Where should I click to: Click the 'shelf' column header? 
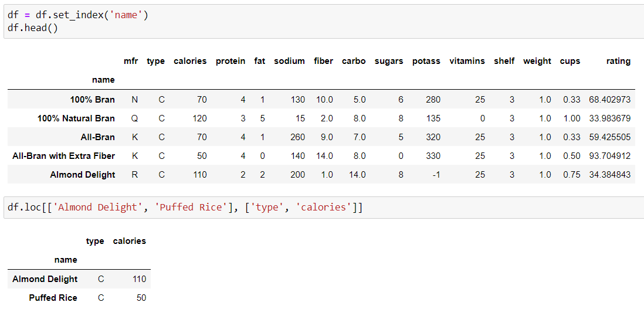[504, 61]
